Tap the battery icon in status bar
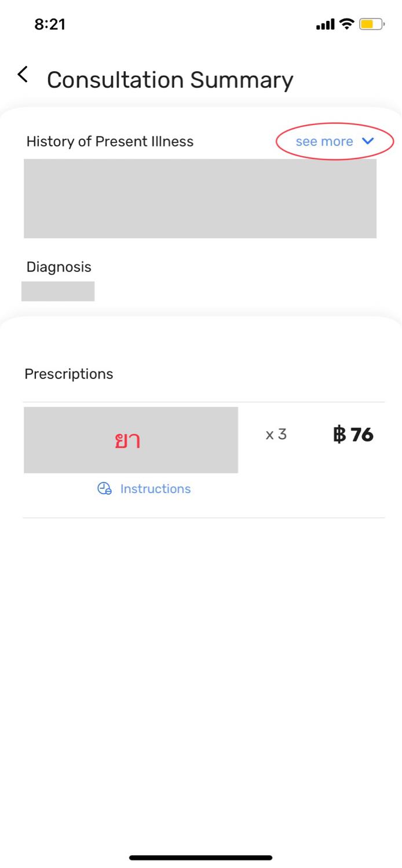 [371, 24]
